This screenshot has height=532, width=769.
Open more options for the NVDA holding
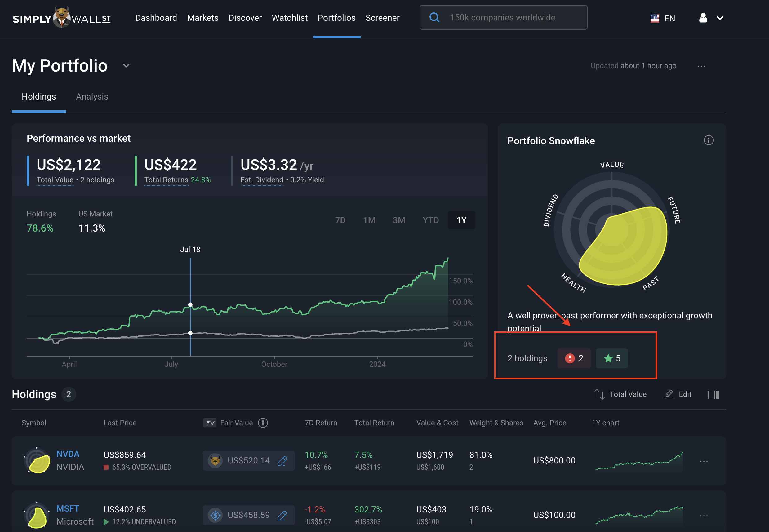point(704,461)
